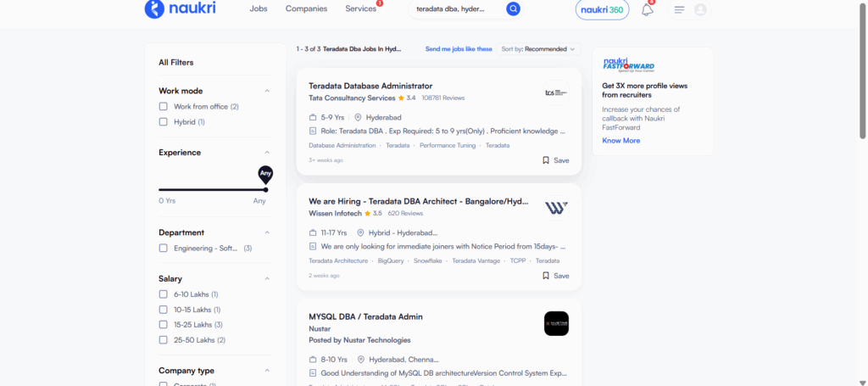Click the TCS company logo

[556, 92]
